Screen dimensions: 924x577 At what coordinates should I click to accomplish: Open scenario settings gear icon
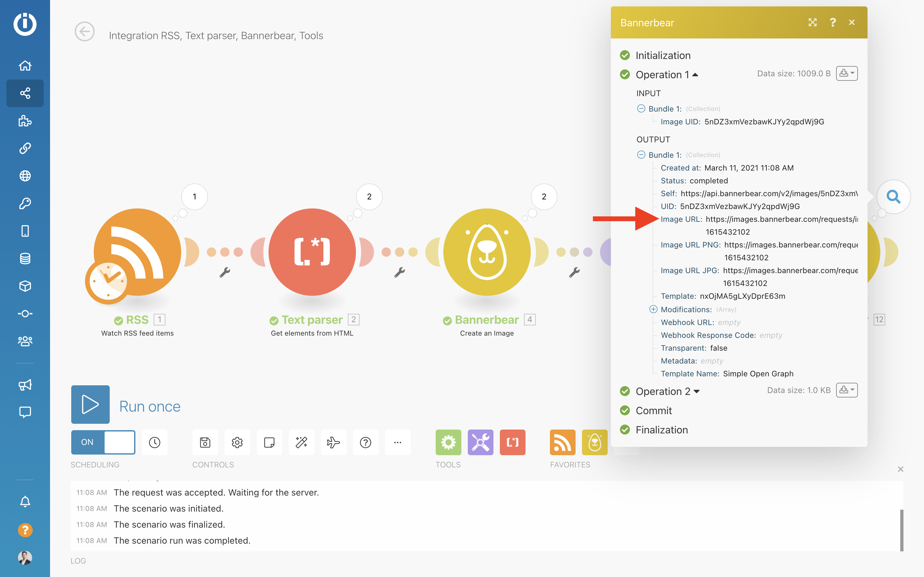(237, 442)
